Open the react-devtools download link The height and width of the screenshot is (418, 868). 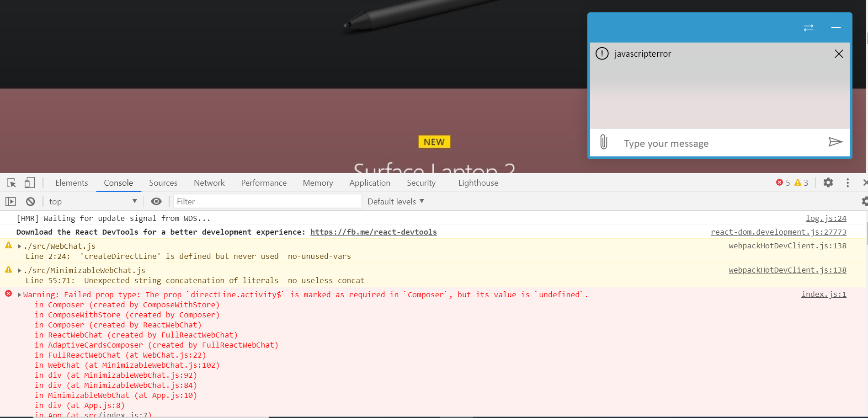point(373,232)
